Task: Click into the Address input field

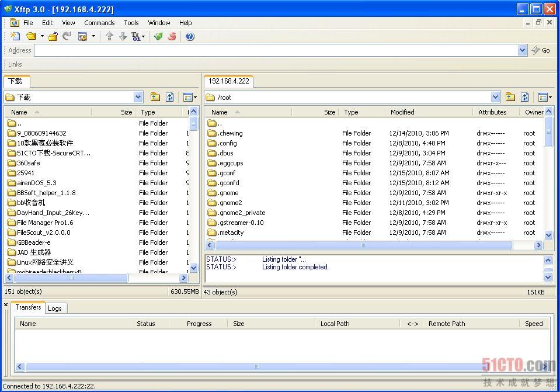Action: point(276,50)
